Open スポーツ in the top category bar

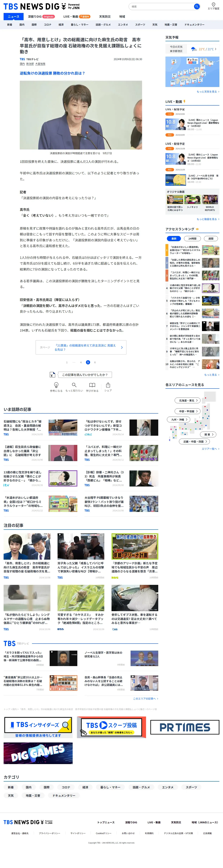click(140, 25)
